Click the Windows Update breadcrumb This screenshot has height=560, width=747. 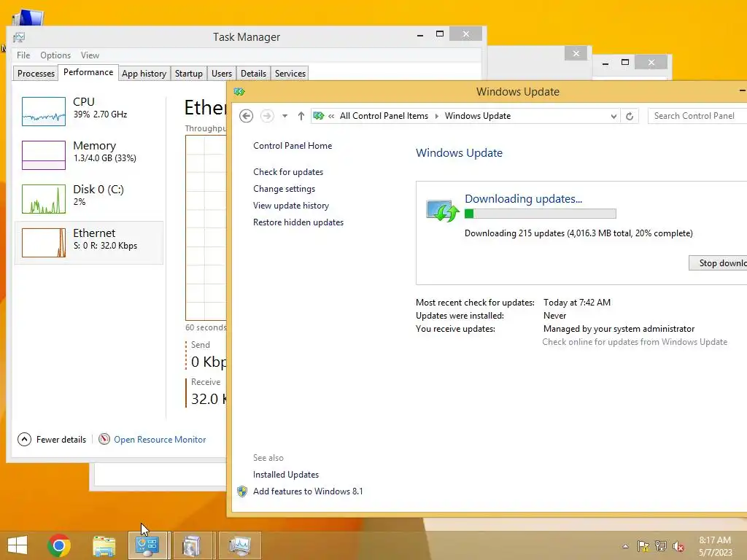478,116
